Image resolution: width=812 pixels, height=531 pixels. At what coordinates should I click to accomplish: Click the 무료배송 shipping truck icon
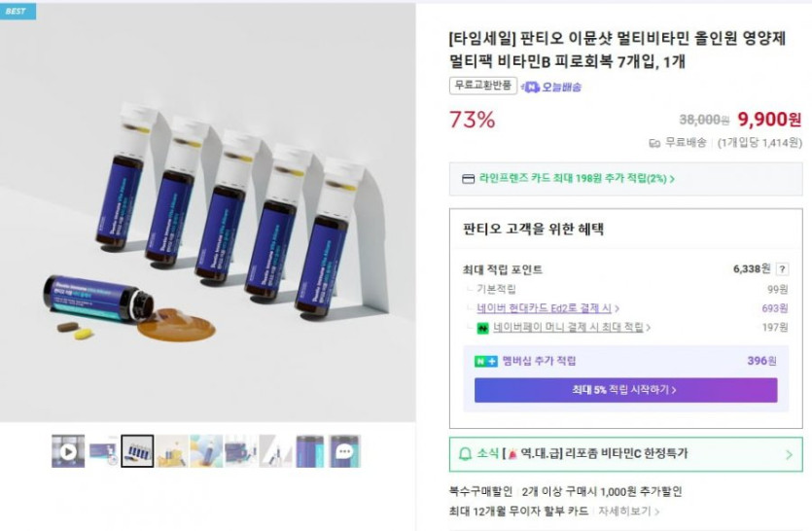pos(655,143)
